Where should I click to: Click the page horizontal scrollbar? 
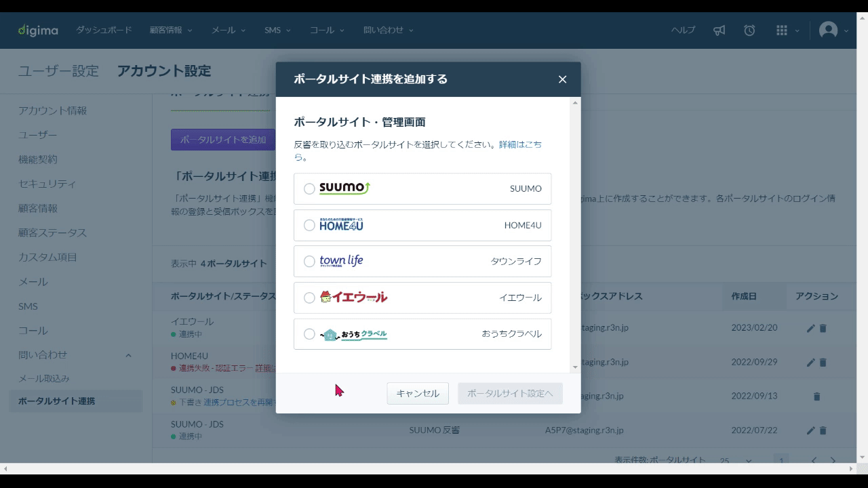[428, 468]
